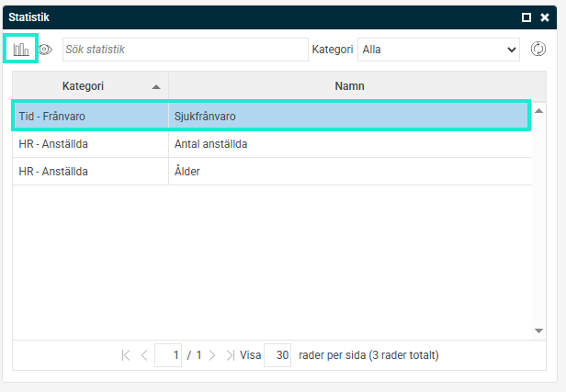Viewport: 566px width, 392px height.
Task: Select the Antal anställda row
Action: [270, 144]
